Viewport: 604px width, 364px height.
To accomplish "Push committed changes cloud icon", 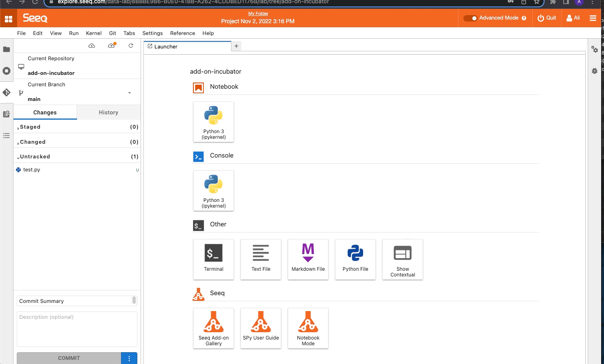I will coord(111,46).
